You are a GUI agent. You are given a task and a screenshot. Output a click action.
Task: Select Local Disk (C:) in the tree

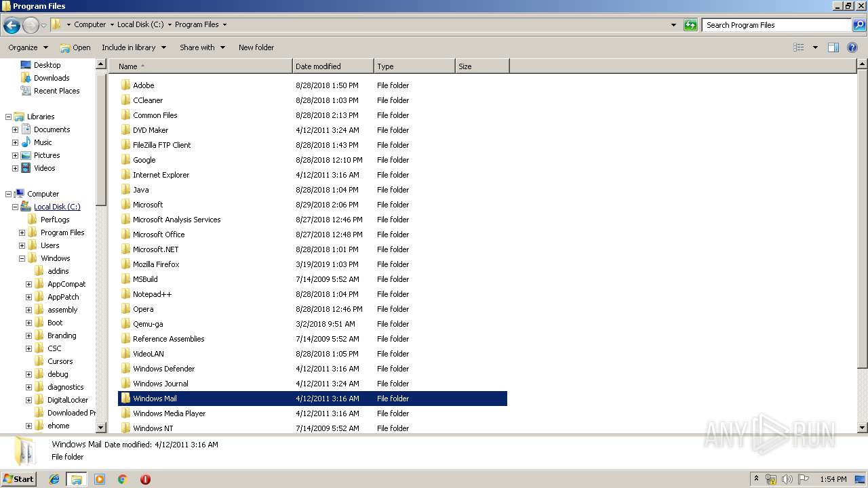point(57,207)
